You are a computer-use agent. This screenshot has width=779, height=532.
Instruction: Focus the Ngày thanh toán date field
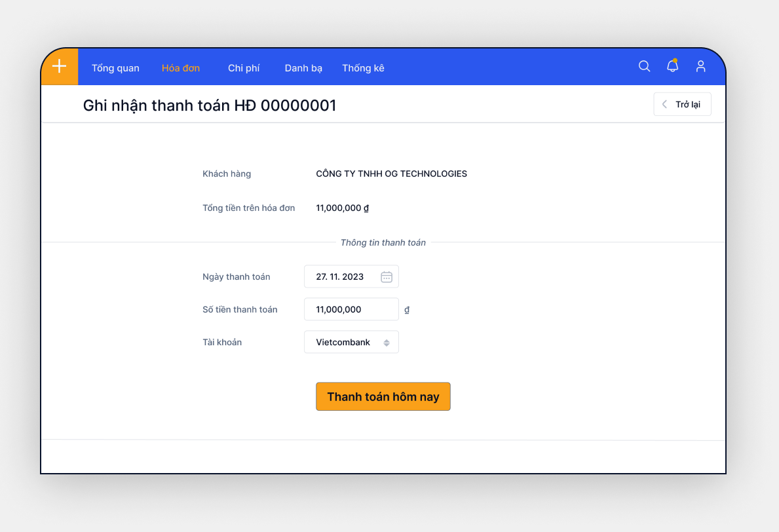click(x=341, y=276)
